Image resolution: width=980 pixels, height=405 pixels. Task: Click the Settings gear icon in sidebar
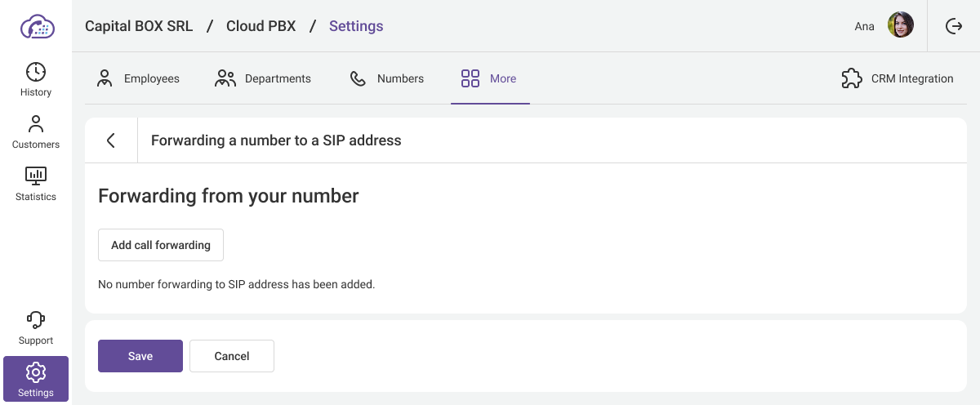pos(36,373)
